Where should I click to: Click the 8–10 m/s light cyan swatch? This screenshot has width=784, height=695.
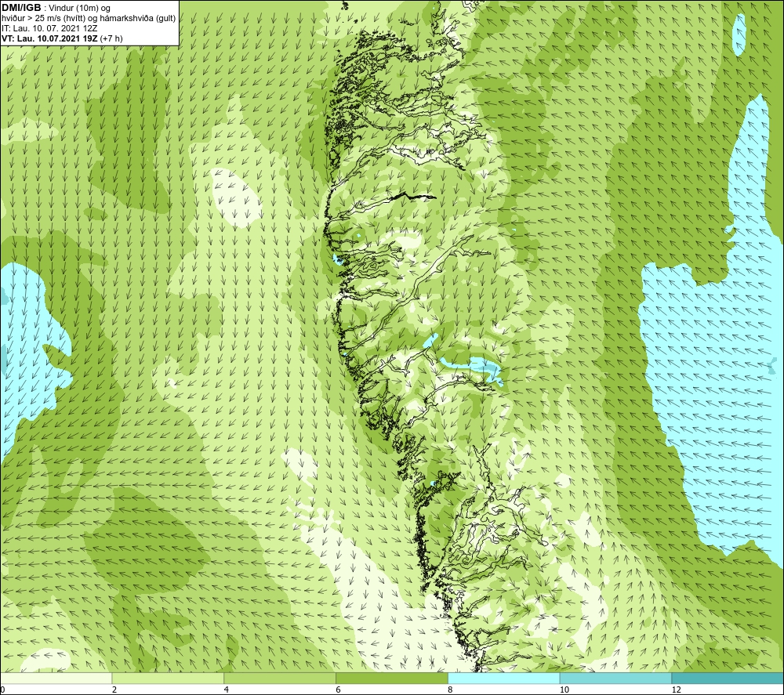click(x=503, y=678)
